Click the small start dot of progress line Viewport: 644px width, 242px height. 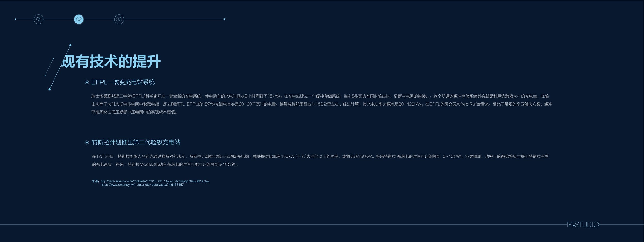(15, 19)
